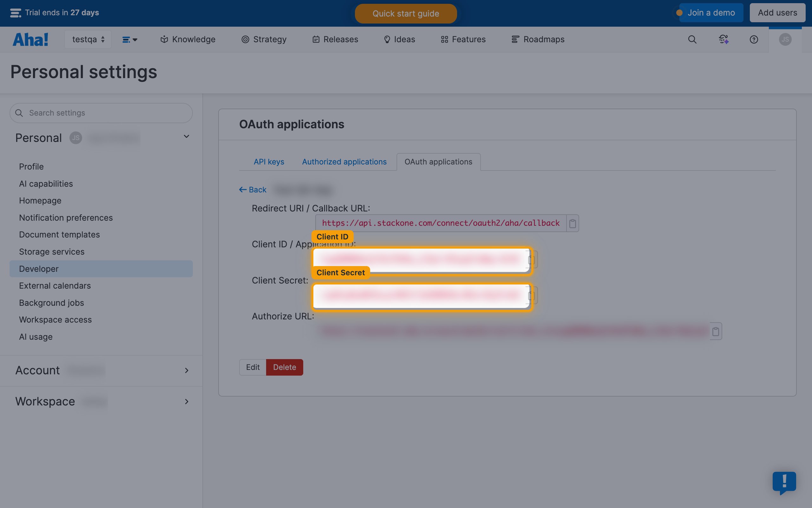This screenshot has width=812, height=508.
Task: Click the JS avatar beside Personal
Action: coord(76,138)
